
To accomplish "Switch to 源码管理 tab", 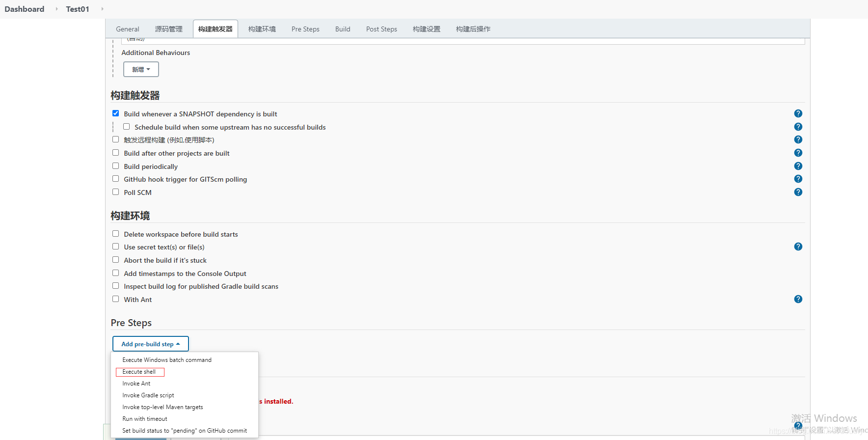I will point(169,29).
